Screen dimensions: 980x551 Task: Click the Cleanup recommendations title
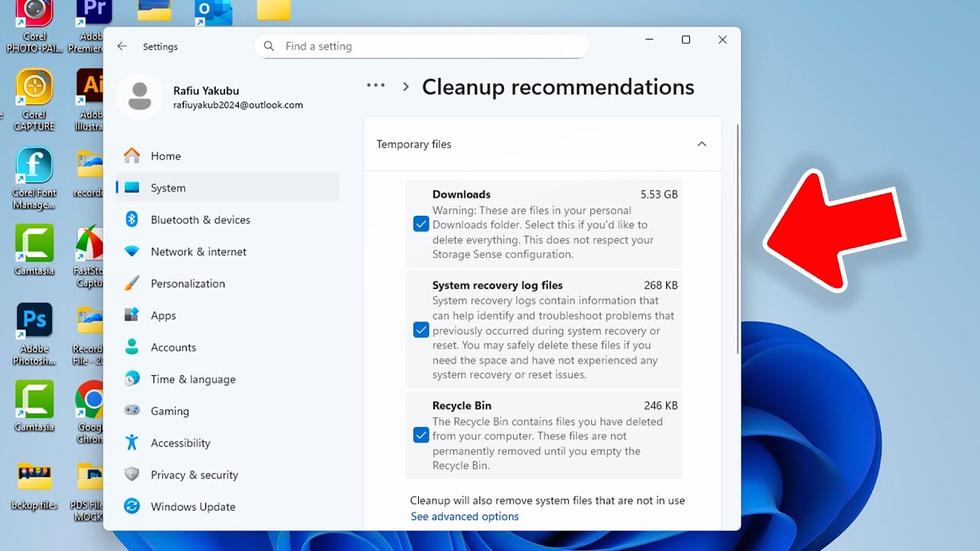[558, 87]
